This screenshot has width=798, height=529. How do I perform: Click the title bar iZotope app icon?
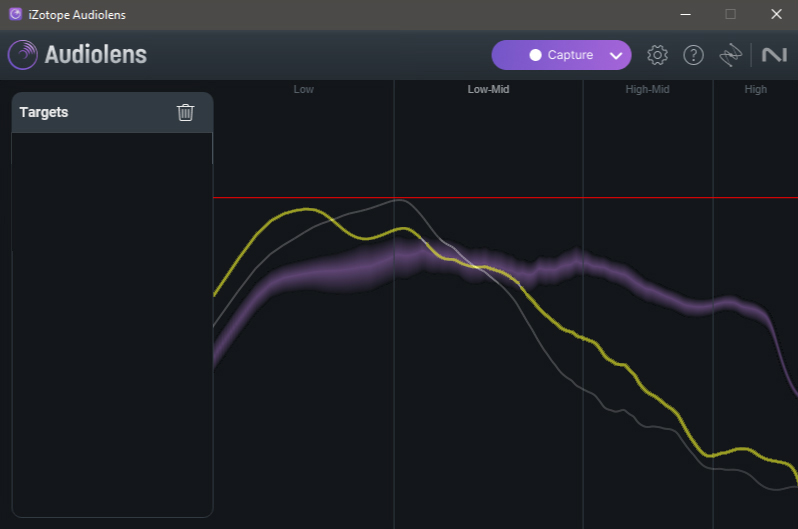pyautogui.click(x=14, y=14)
